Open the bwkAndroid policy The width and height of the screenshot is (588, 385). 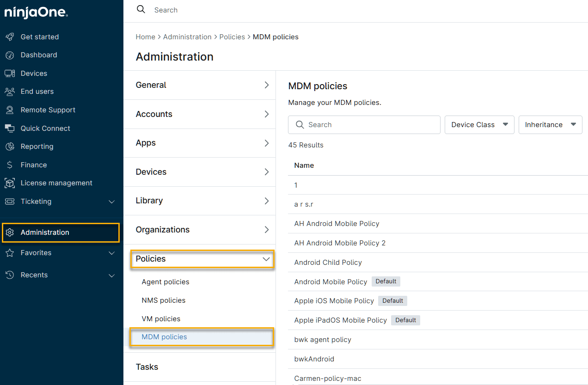point(314,359)
